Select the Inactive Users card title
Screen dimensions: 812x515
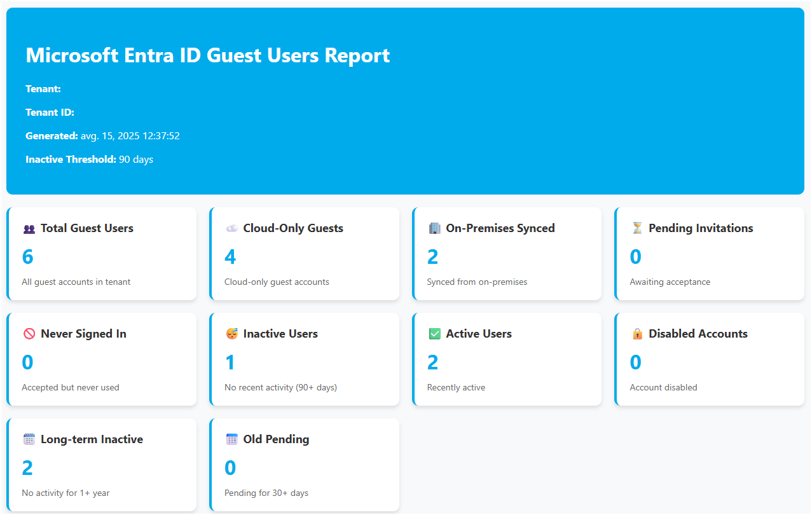point(280,334)
